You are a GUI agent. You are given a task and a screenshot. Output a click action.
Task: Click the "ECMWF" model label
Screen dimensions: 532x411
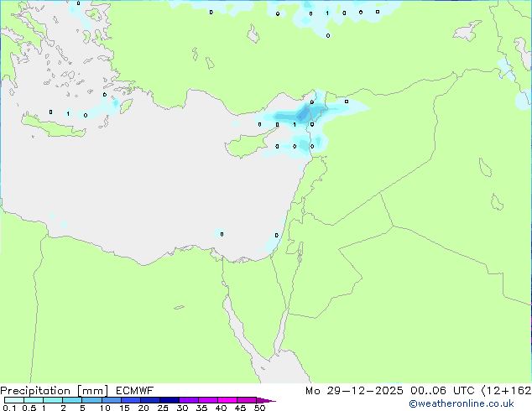pos(135,390)
